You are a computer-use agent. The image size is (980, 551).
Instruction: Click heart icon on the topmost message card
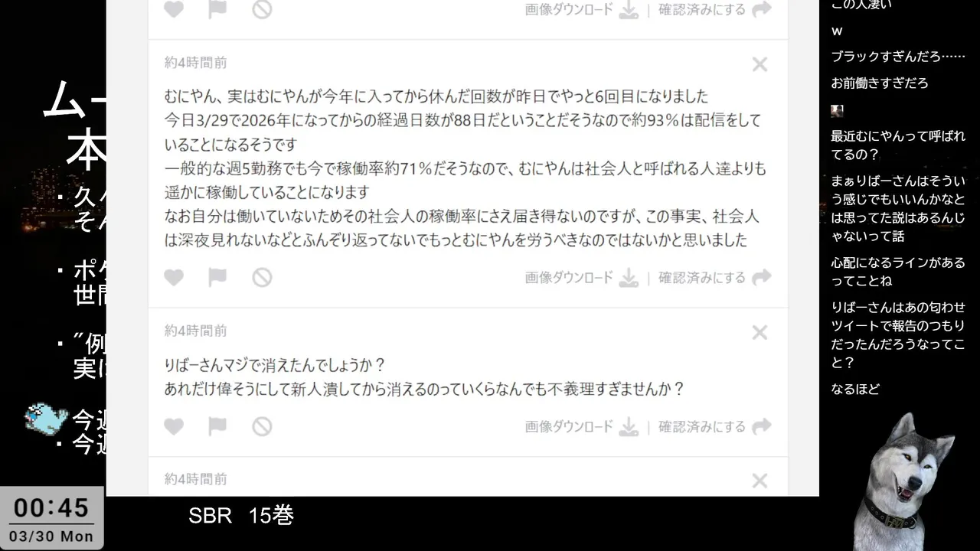[x=174, y=9]
